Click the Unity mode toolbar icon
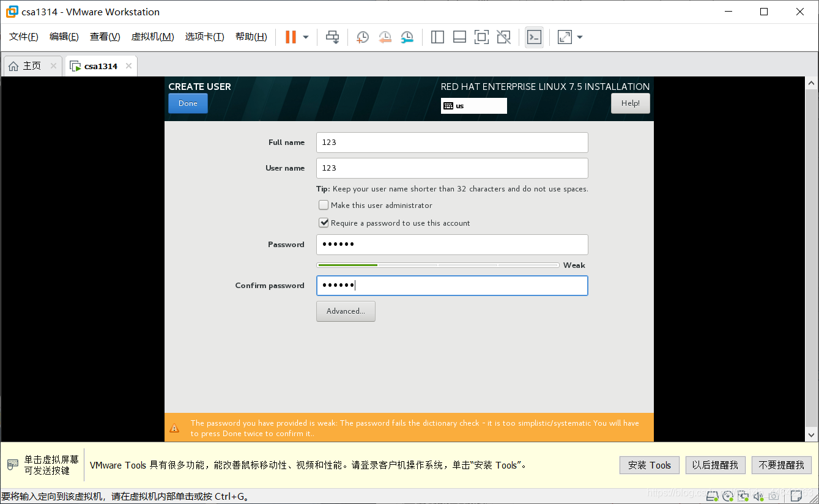 (x=503, y=37)
